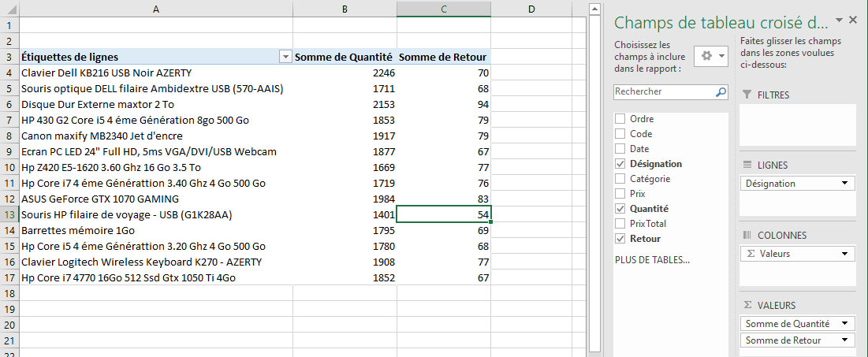
Task: Select cell Hp Core i7 4770 16Go 512 Ssd
Action: (x=156, y=277)
